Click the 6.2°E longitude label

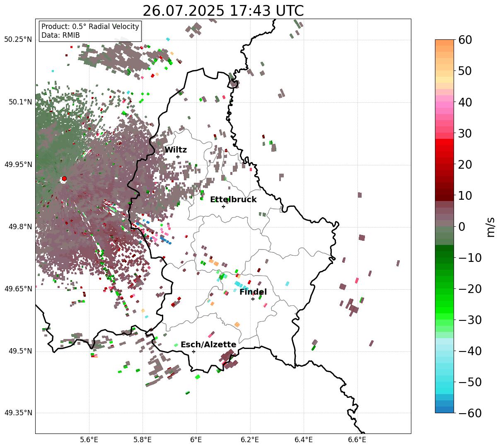(x=250, y=440)
